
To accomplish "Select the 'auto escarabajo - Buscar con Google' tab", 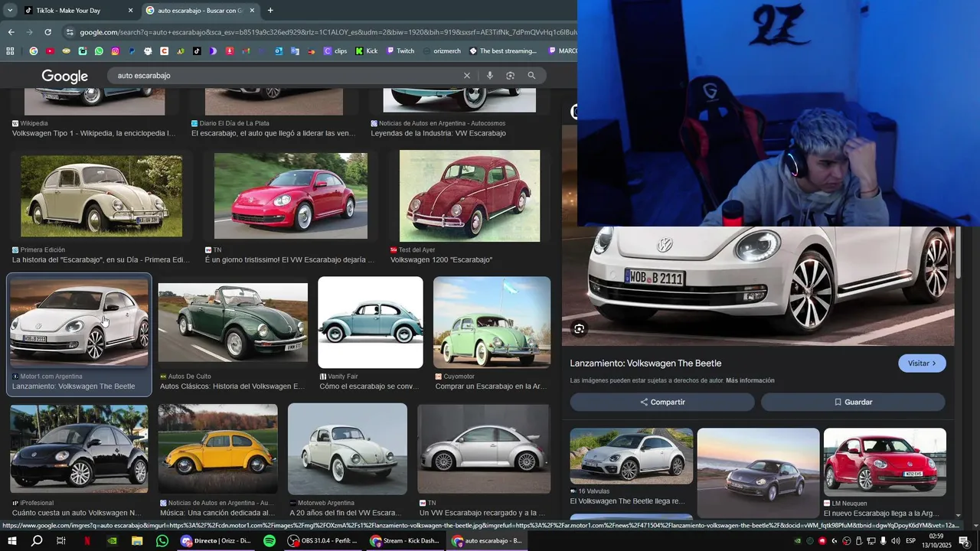I will [x=201, y=11].
